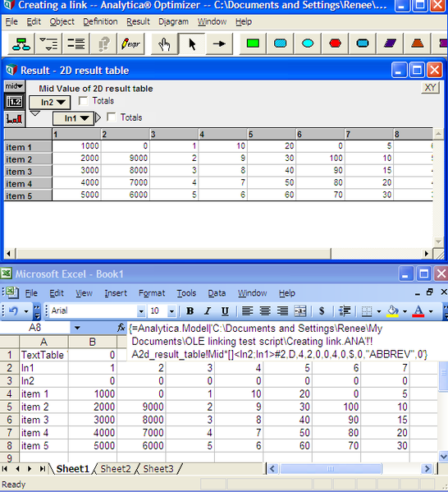Apply underline in Excel toolbar

225,311
